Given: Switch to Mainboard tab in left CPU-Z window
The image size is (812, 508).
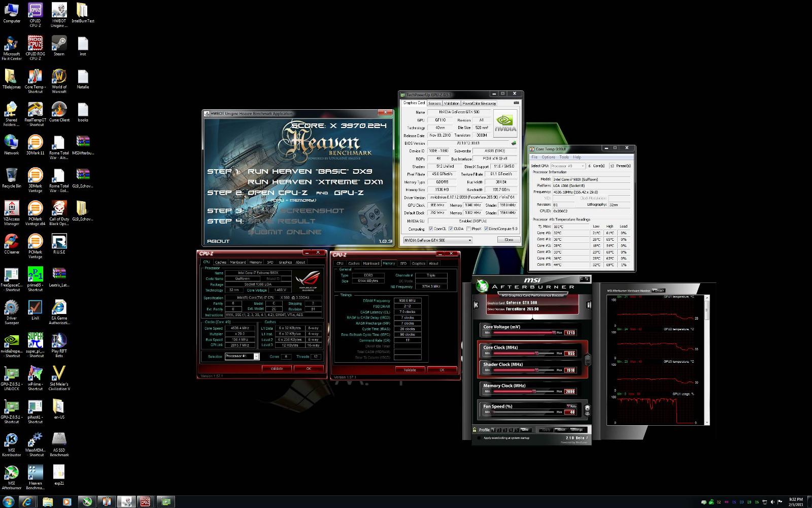Looking at the screenshot, I should click(x=238, y=263).
